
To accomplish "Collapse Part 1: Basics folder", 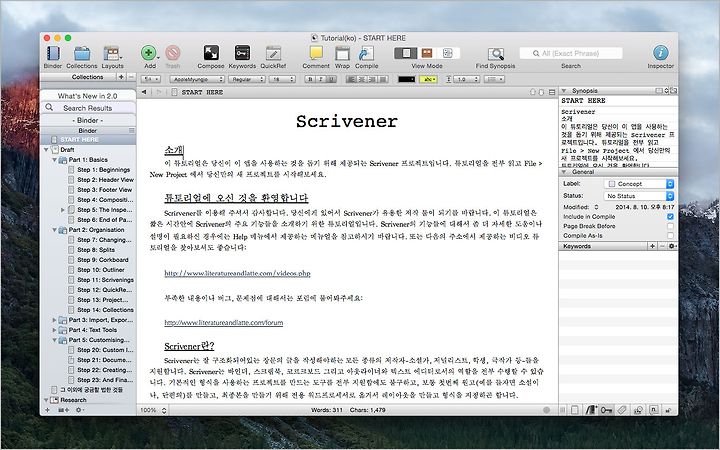I will (55, 160).
